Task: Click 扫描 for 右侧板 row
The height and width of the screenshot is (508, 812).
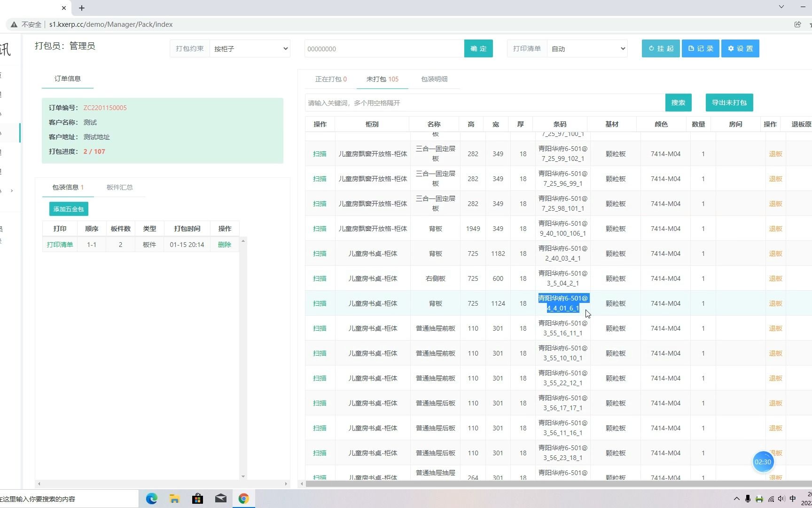Action: click(320, 278)
